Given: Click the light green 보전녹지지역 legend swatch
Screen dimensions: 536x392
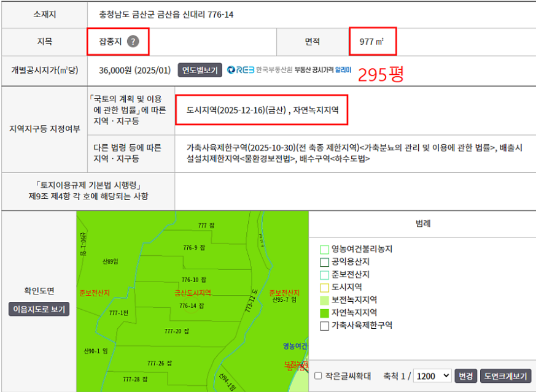Looking at the screenshot, I should [324, 301].
